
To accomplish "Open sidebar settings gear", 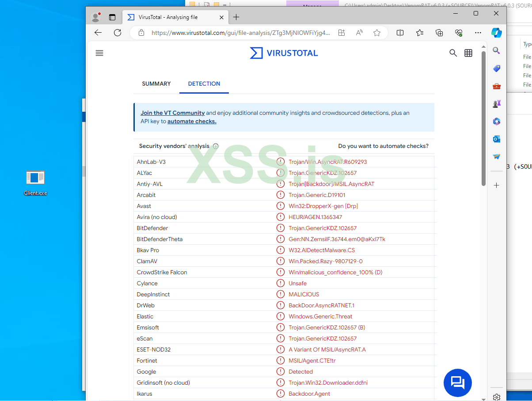I will point(497,397).
